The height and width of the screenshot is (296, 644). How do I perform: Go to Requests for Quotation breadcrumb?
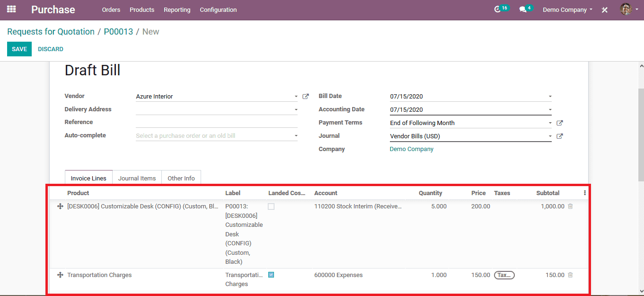click(51, 32)
